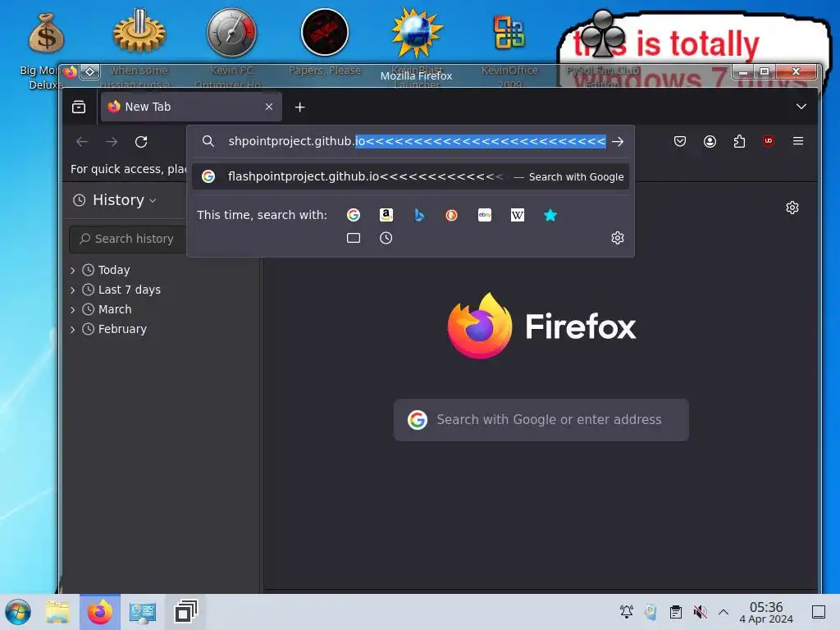Open the Windows Start menu orb
This screenshot has width=840, height=630.
tap(19, 612)
